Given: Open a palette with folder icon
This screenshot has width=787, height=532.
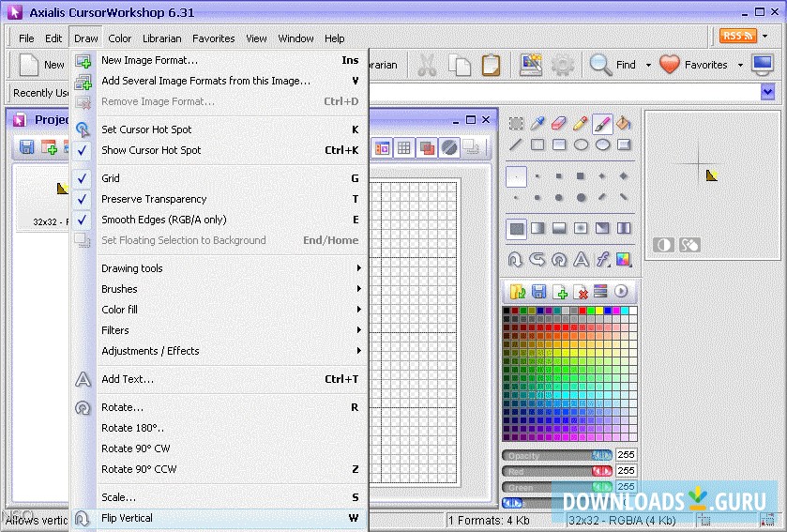Looking at the screenshot, I should [x=518, y=292].
